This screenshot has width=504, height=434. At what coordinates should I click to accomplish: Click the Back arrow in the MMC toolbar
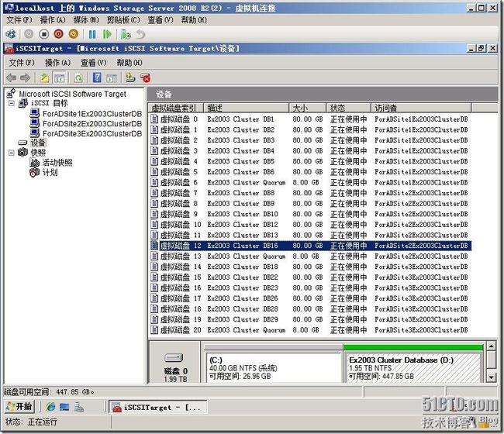11,77
